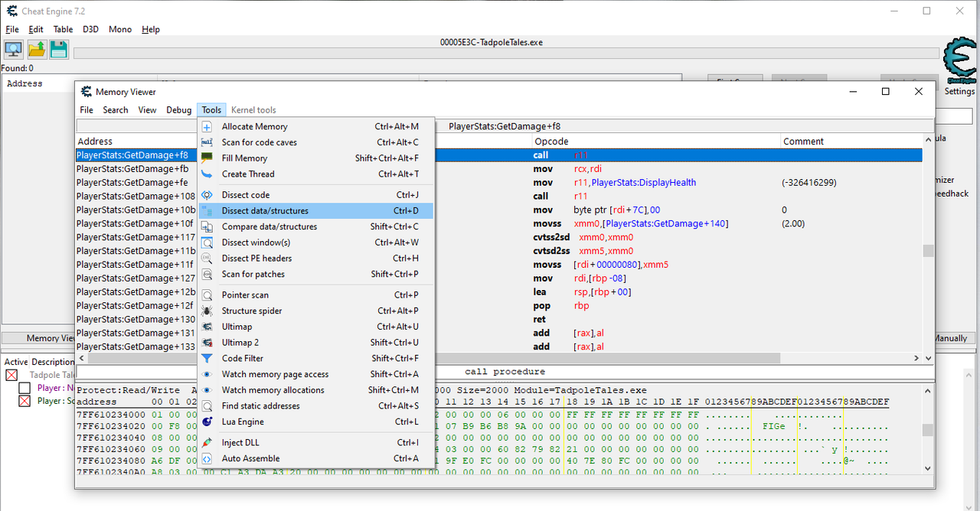Click the load table folder icon
Screen dimensions: 980x511
click(36, 50)
